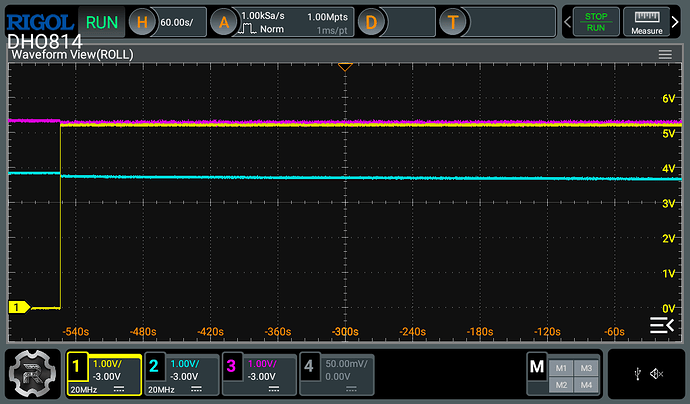
Task: Open the gear function navigation menu
Action: click(x=32, y=373)
